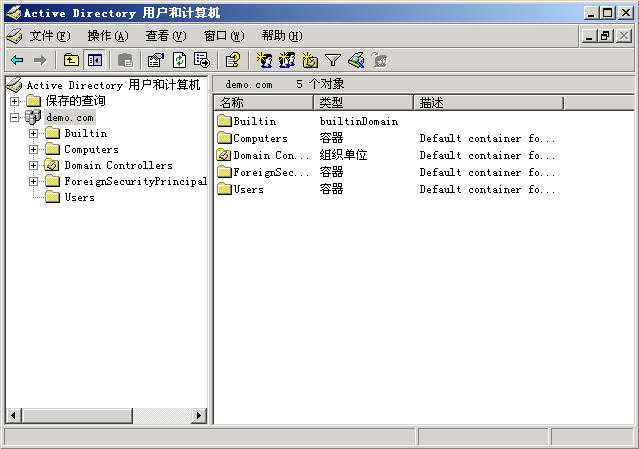The height and width of the screenshot is (449, 639).
Task: Open Properties from the toolbar
Action: click(x=155, y=60)
